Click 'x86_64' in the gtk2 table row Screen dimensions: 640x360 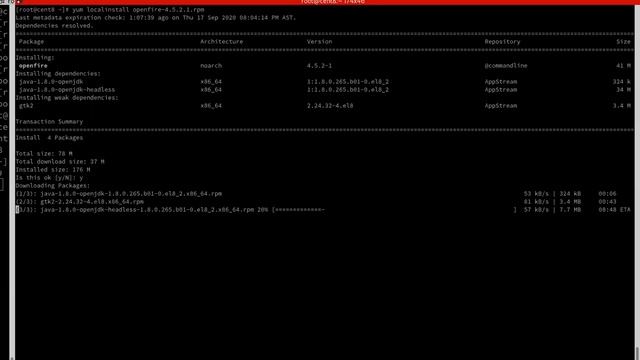point(211,106)
